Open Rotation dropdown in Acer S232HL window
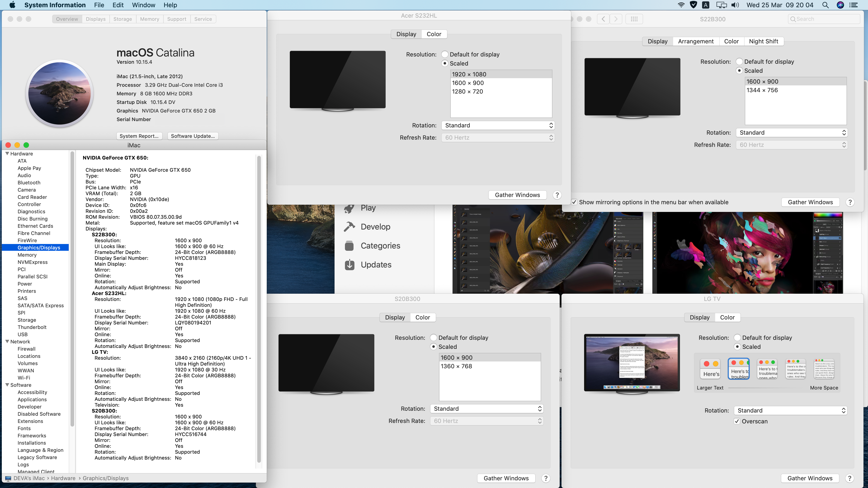Screen dimensions: 868x488 [x=498, y=125]
